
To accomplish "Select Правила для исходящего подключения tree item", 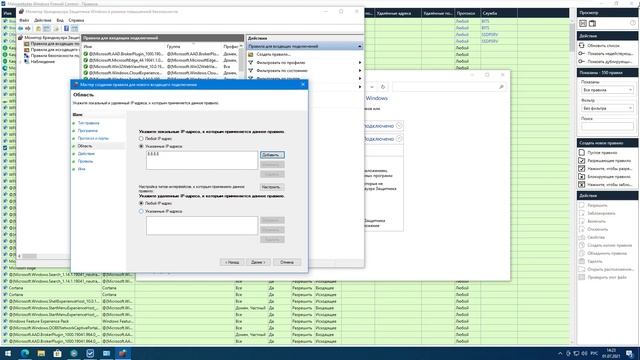I will pyautogui.click(x=55, y=49).
